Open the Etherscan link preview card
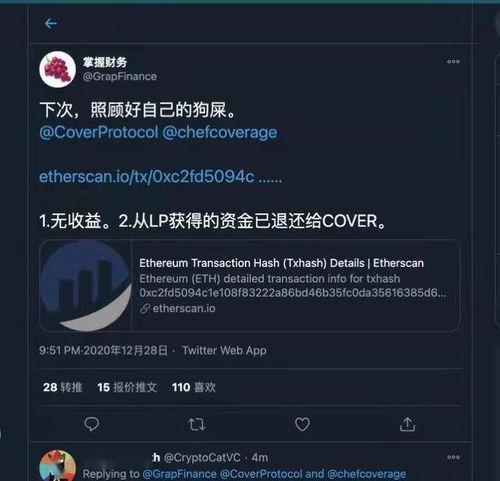Screen dimensions: 500x481 coord(250,286)
